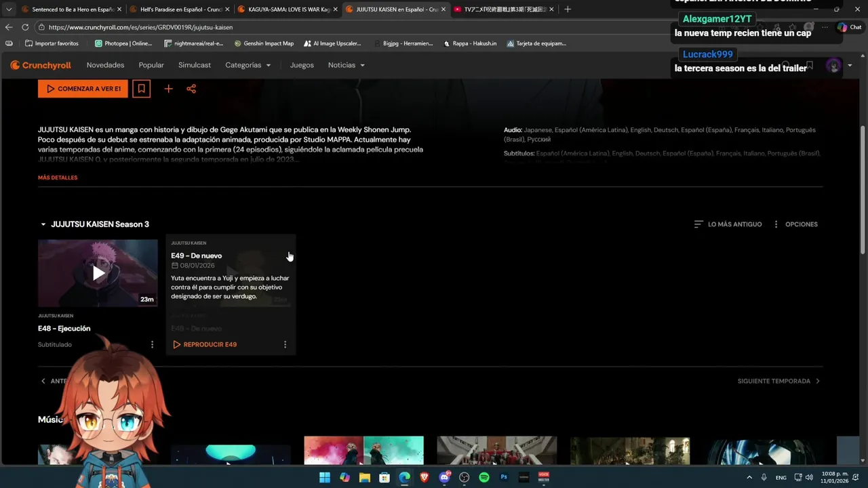Open the tab search dropdown arrow

coord(9,9)
